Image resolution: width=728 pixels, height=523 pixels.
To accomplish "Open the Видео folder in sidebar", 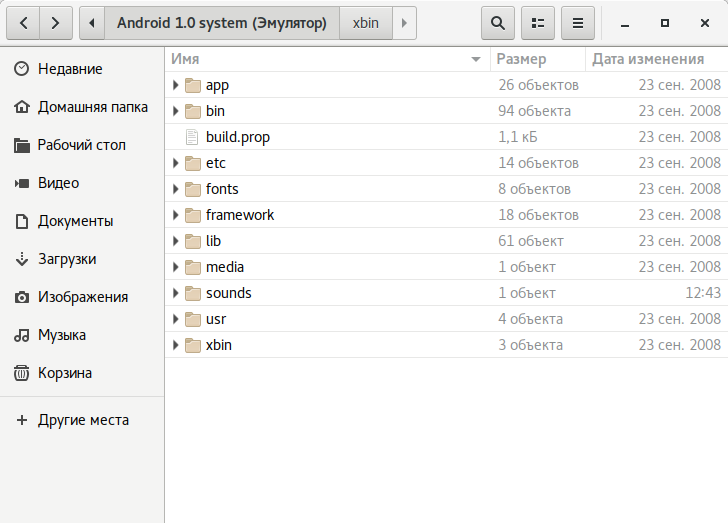I will click(x=82, y=183).
